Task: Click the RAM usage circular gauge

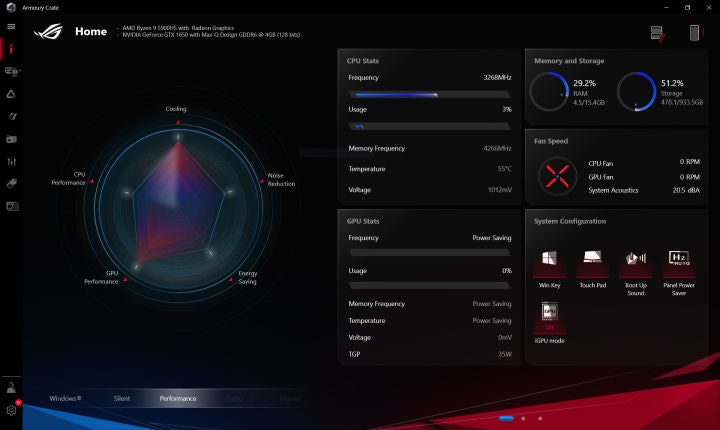Action: coord(549,91)
